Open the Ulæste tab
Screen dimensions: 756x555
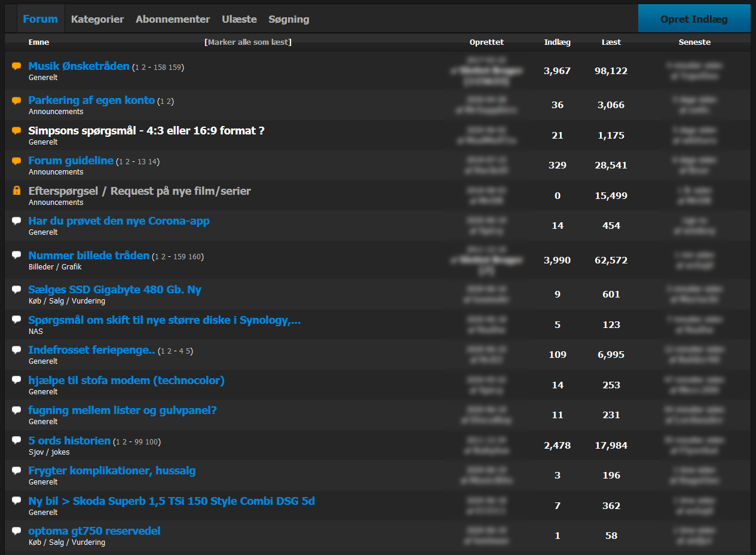pos(239,19)
